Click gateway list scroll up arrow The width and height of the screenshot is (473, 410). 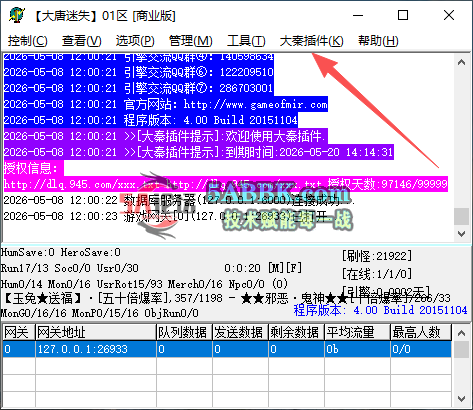pos(462,333)
